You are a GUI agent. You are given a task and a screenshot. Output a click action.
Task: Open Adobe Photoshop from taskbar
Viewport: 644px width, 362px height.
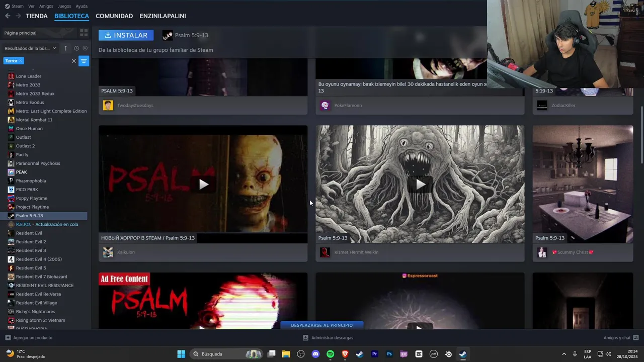pos(389,354)
